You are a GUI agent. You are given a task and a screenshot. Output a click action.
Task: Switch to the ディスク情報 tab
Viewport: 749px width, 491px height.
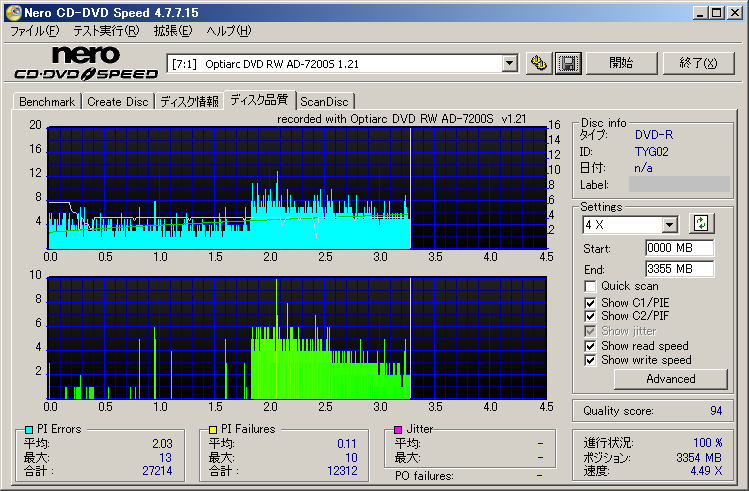[x=189, y=102]
